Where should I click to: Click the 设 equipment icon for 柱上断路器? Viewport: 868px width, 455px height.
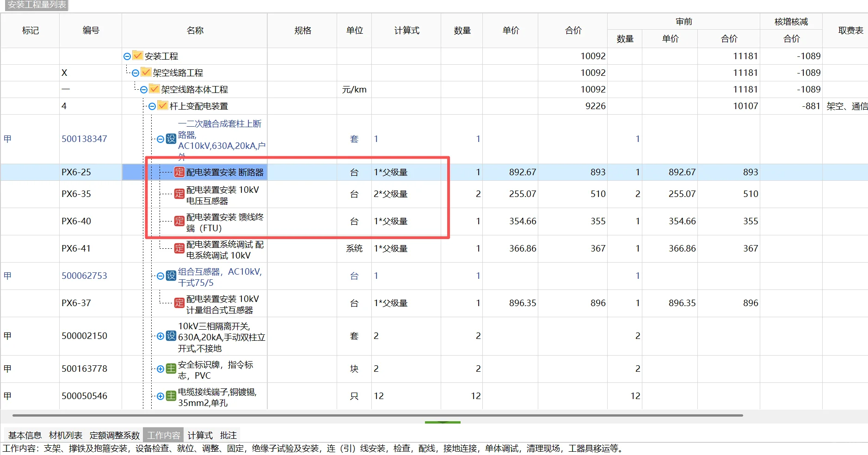click(171, 139)
